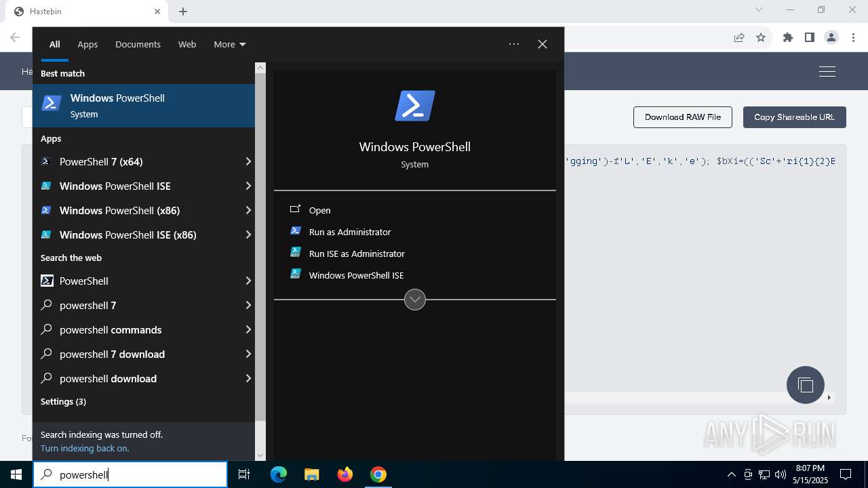The image size is (868, 488).
Task: Open Chrome tab search dropdown
Action: click(x=759, y=10)
